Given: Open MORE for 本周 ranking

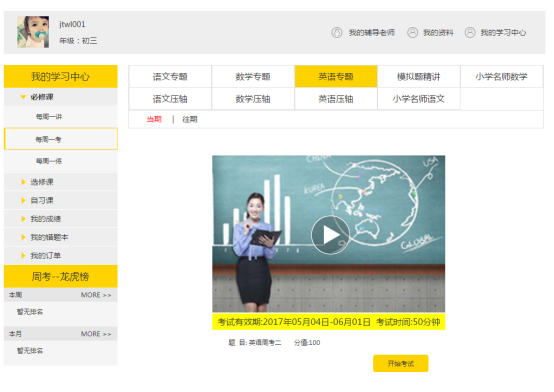Looking at the screenshot, I should [x=96, y=295].
